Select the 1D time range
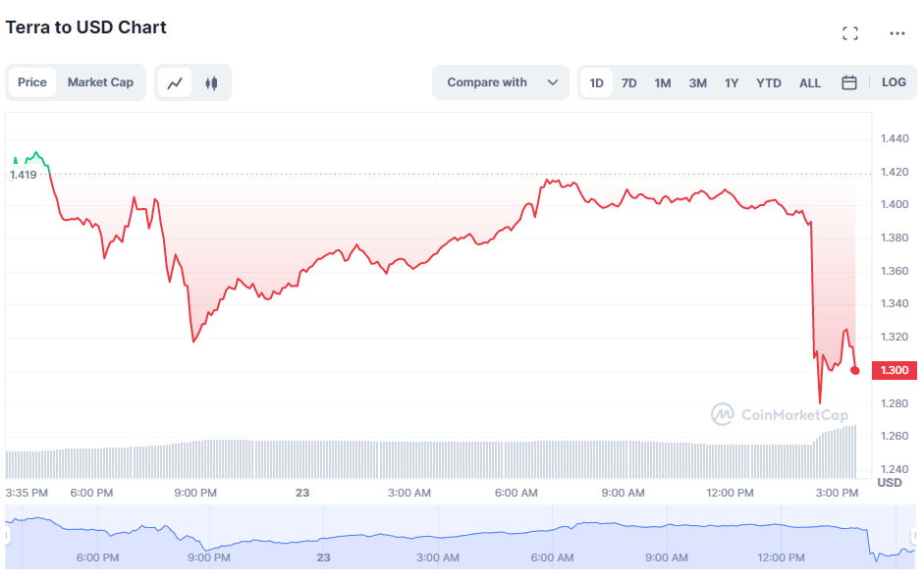Image resolution: width=924 pixels, height=582 pixels. point(596,82)
